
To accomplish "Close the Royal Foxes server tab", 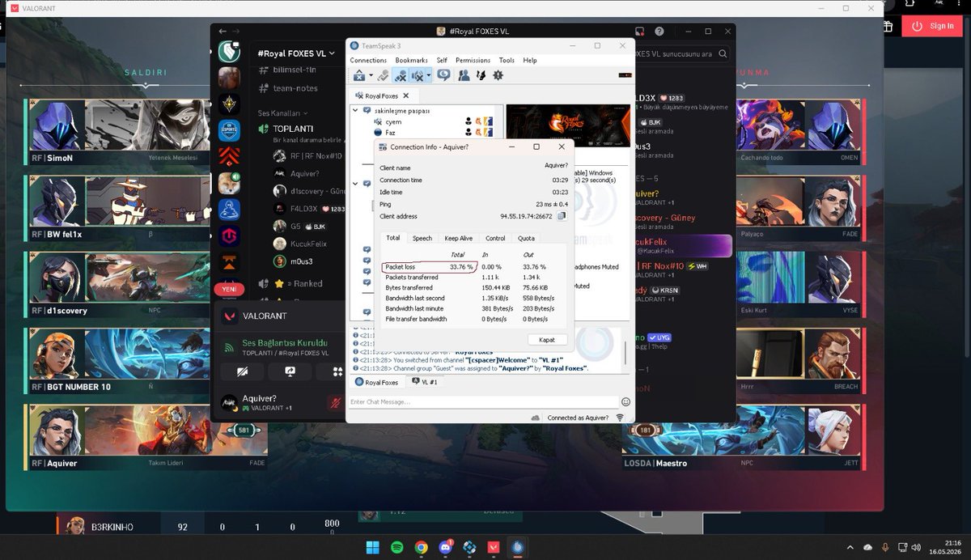I will coord(406,95).
